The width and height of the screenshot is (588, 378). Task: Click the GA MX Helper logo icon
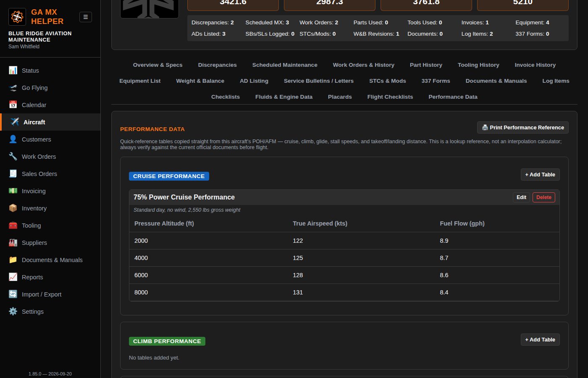coord(17,17)
